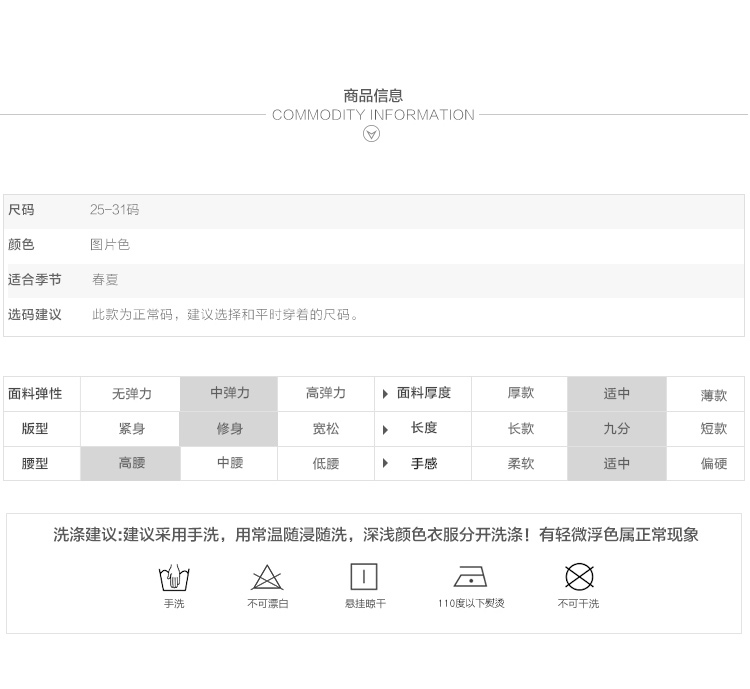Click the 110-degree ironing icon
750x689 pixels.
point(470,577)
